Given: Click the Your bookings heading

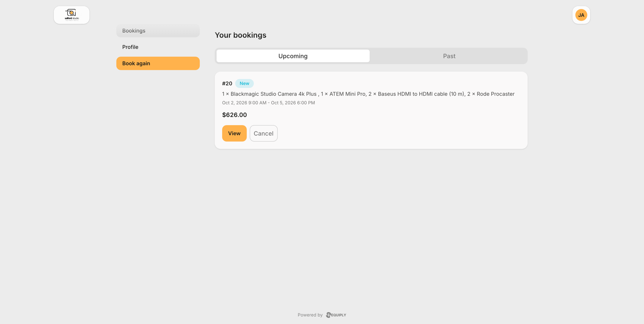Looking at the screenshot, I should click(240, 35).
